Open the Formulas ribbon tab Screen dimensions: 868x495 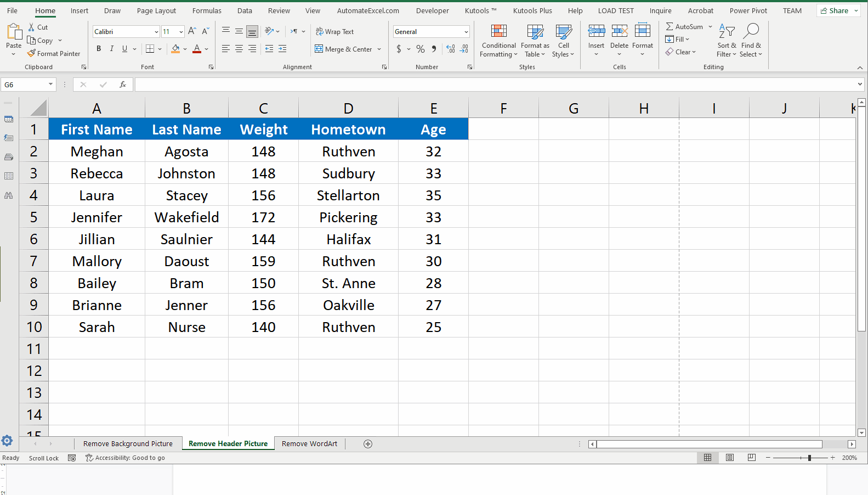207,10
